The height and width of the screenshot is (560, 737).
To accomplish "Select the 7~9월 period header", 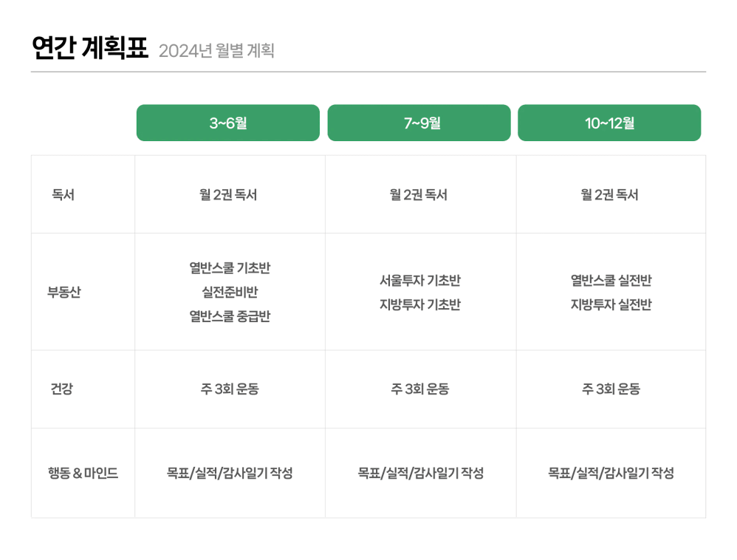I will point(419,123).
